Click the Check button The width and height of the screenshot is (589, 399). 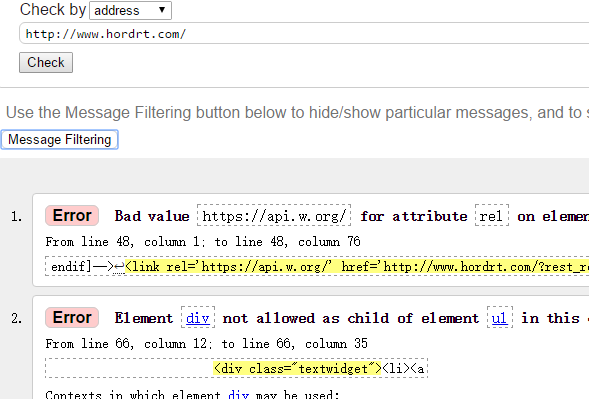pos(46,62)
